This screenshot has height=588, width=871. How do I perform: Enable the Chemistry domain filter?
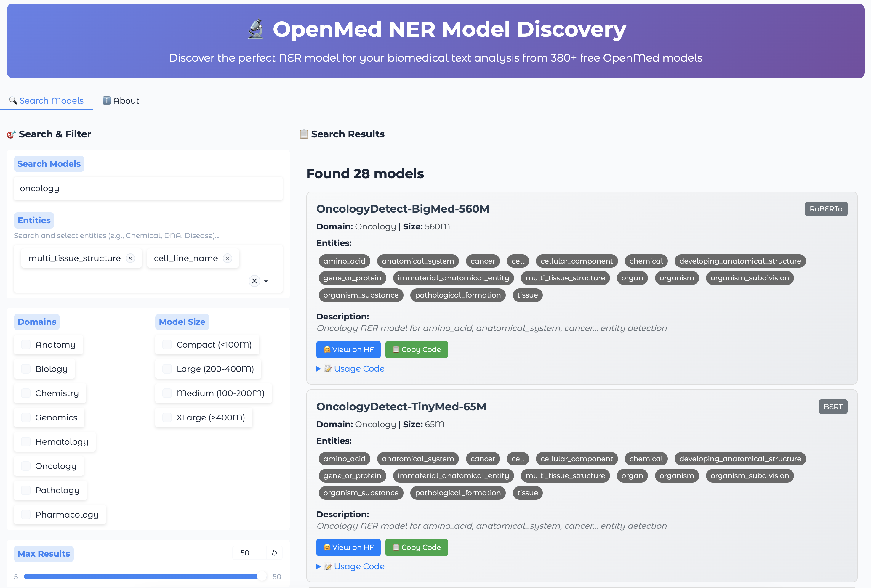coord(26,393)
